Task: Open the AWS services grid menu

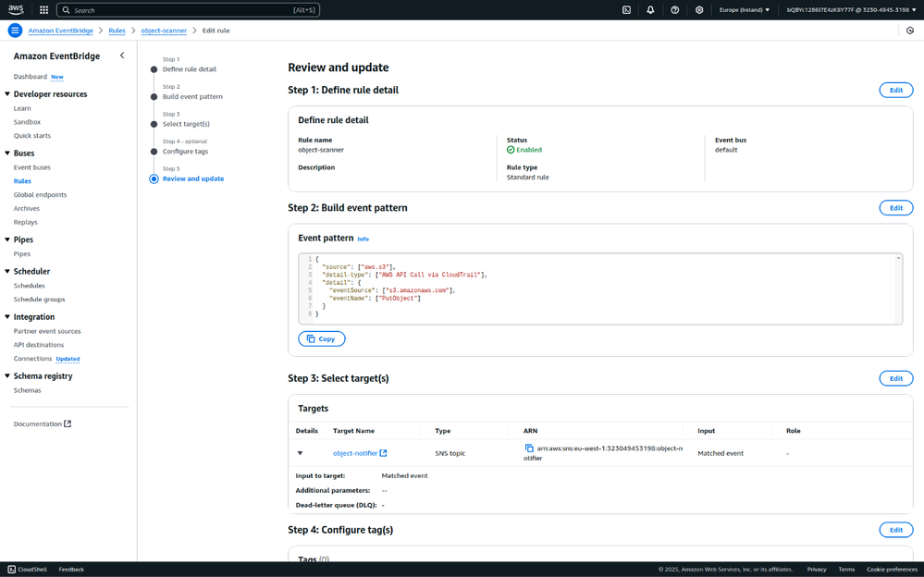Action: click(x=43, y=10)
